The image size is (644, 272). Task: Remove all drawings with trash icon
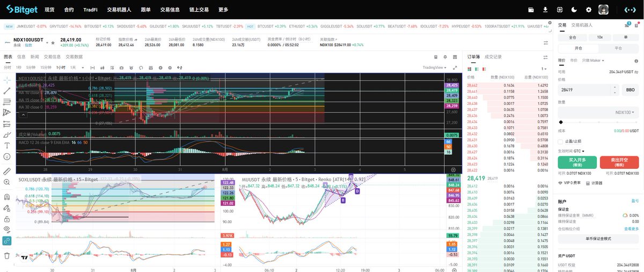7,256
